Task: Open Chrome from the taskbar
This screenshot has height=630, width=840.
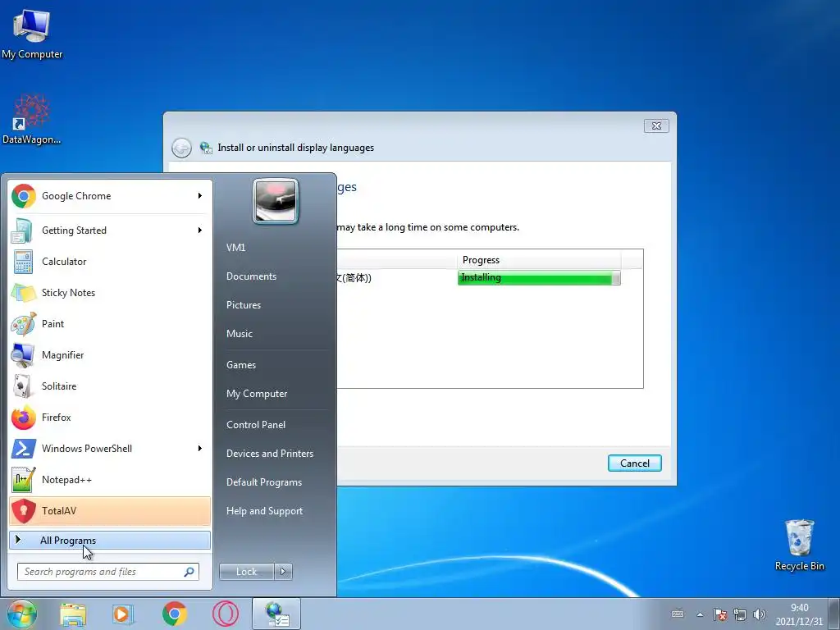Action: click(x=175, y=614)
